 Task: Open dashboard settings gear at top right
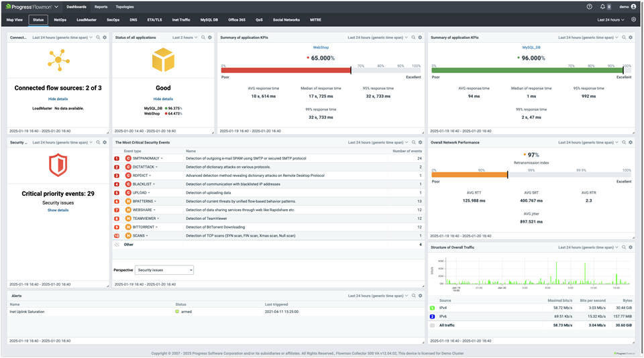pos(634,20)
